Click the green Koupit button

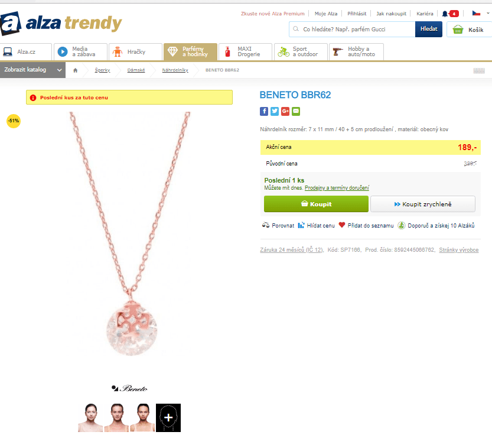point(317,204)
